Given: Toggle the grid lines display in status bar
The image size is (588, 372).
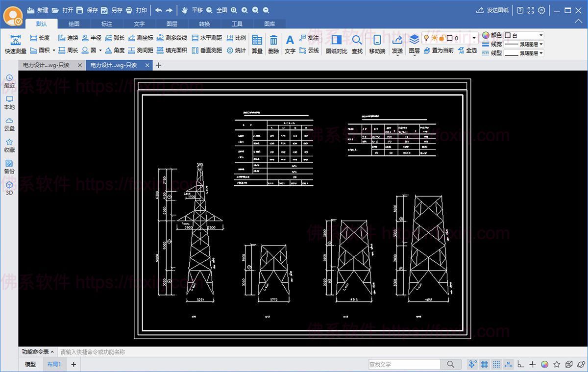Looking at the screenshot, I should 484,364.
